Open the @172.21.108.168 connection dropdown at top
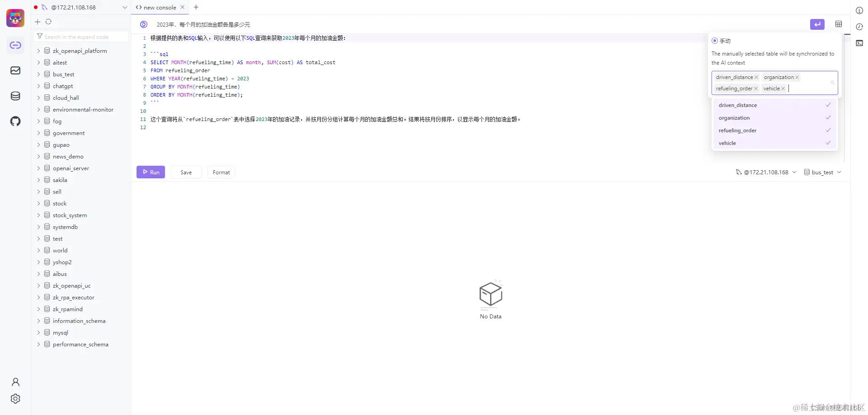 click(81, 7)
